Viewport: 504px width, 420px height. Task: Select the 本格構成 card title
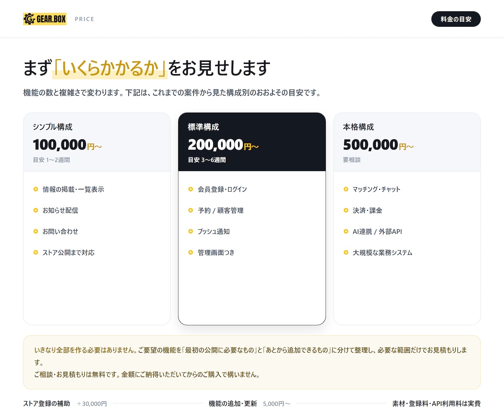[x=358, y=127]
